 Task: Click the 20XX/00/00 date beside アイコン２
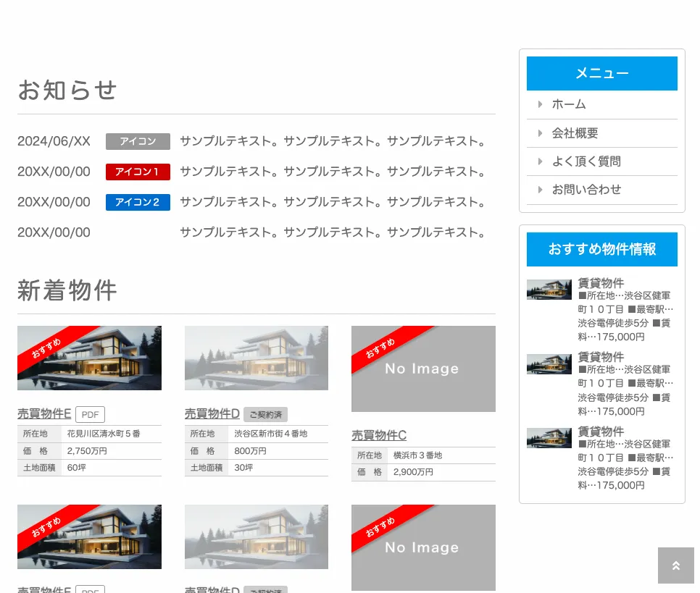(54, 202)
